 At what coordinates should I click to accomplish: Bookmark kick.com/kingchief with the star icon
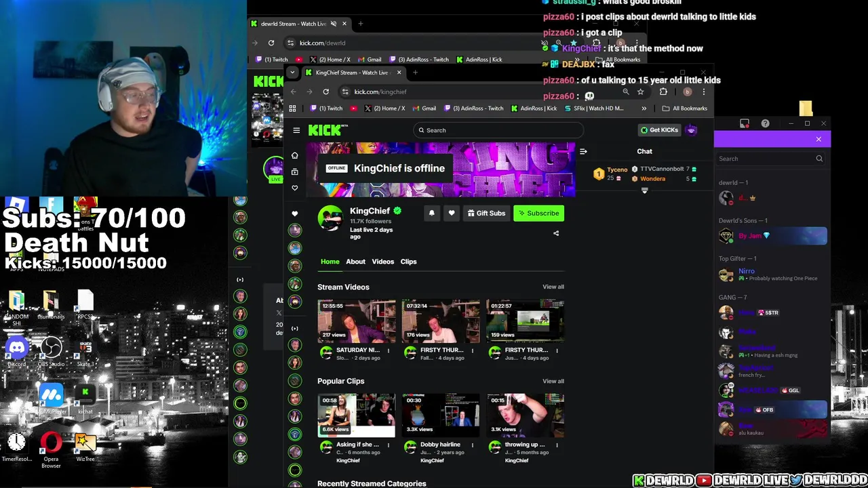coord(641,91)
